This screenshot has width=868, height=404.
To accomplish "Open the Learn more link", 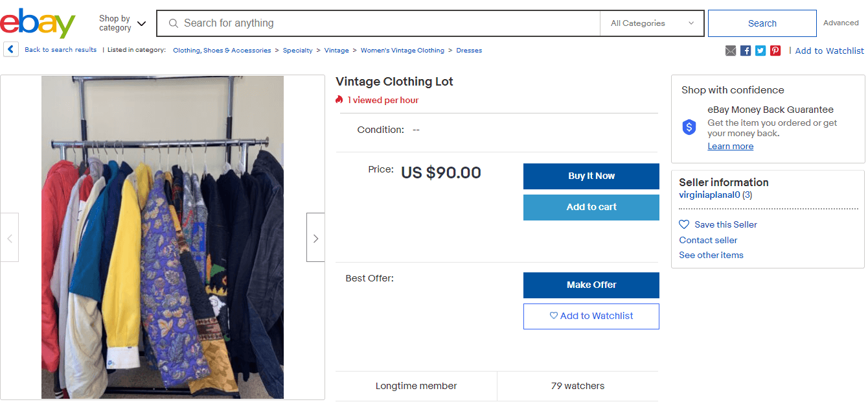I will coord(730,147).
